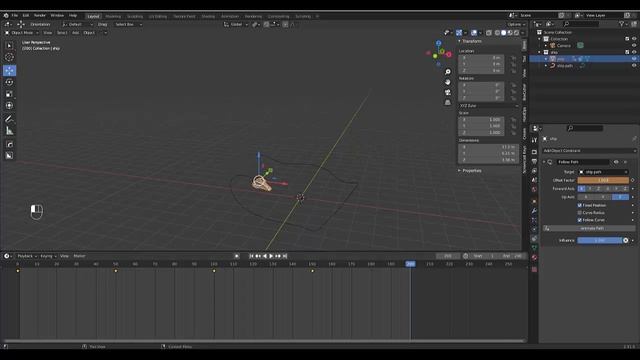
Task: Select the Transform tool in left toolbar
Action: pyautogui.click(x=9, y=106)
